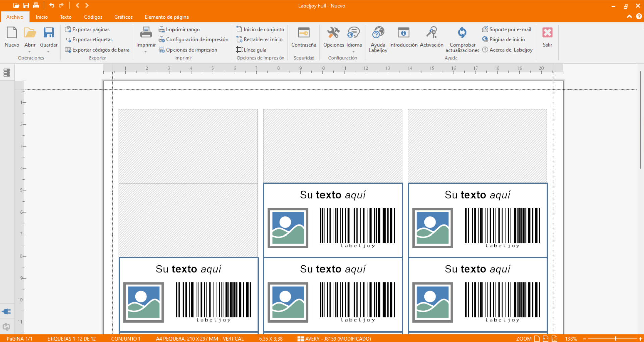Click Imprimir rango

pos(179,29)
